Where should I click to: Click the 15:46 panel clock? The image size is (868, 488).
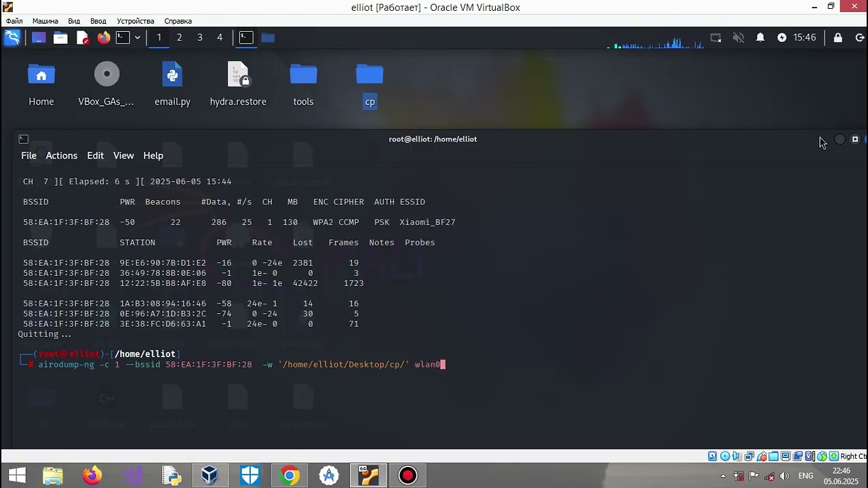pyautogui.click(x=805, y=37)
